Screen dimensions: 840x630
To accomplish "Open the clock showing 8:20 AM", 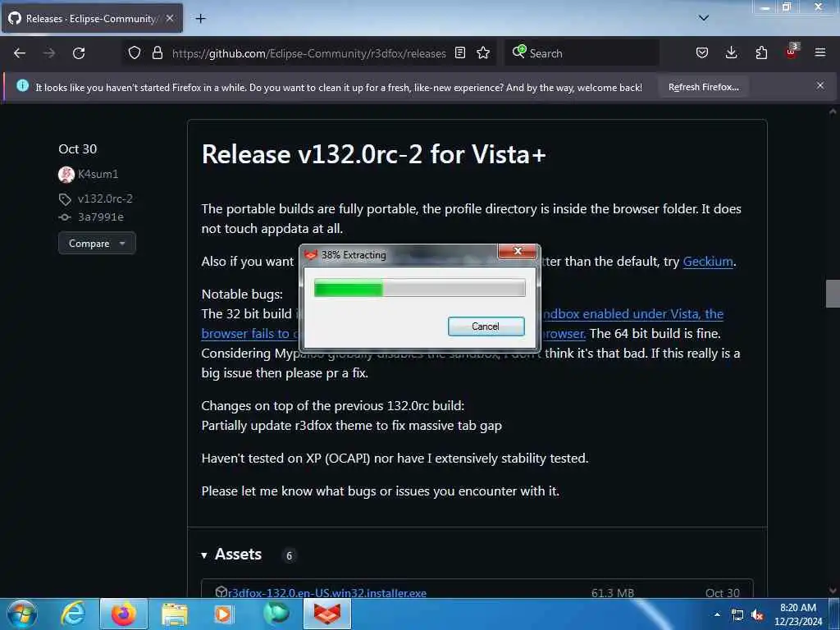I will (798, 614).
